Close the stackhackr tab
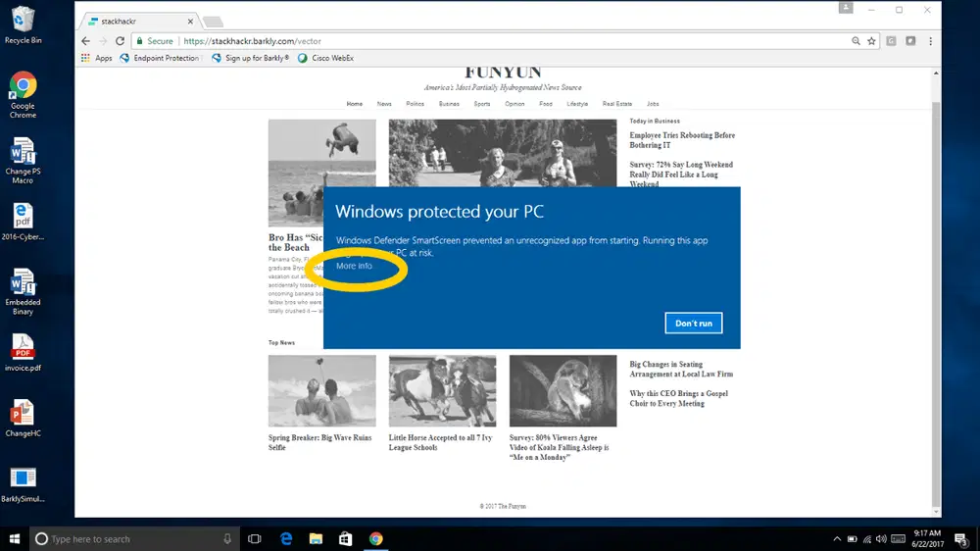The width and height of the screenshot is (980, 551). (190, 22)
